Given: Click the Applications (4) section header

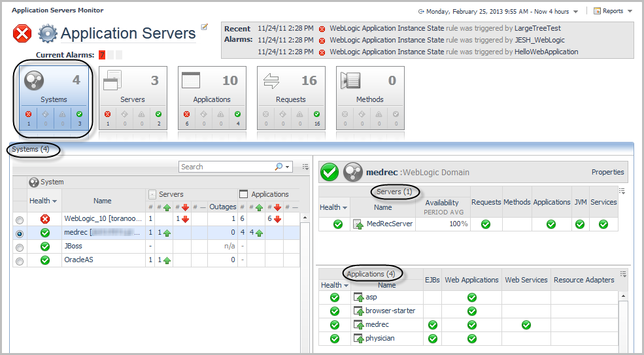Looking at the screenshot, I should (x=371, y=274).
